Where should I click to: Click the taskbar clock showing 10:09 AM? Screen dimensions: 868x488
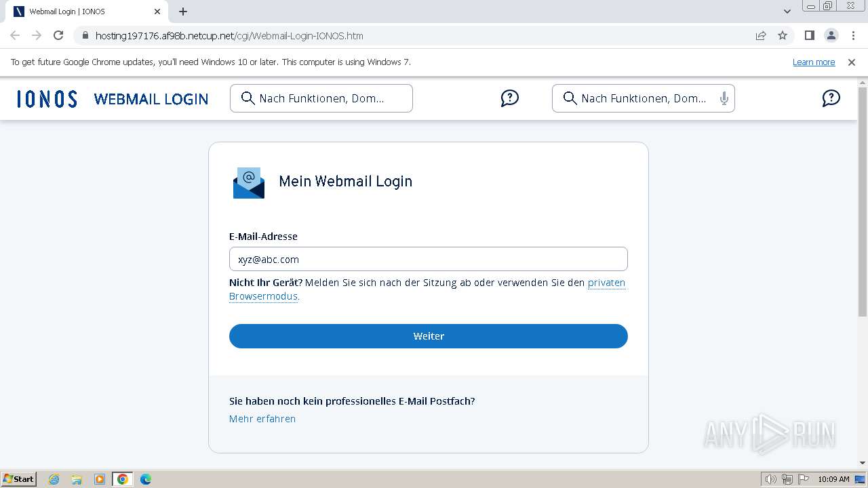pos(833,479)
